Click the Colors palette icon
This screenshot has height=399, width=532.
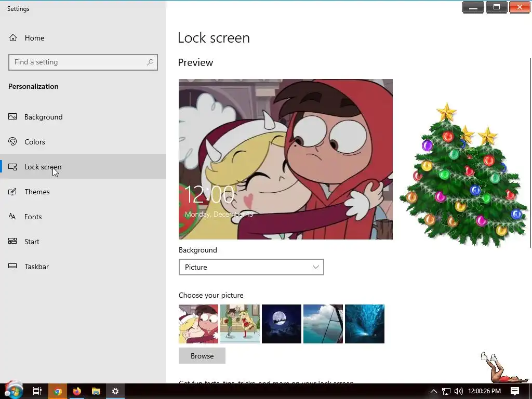click(x=12, y=141)
